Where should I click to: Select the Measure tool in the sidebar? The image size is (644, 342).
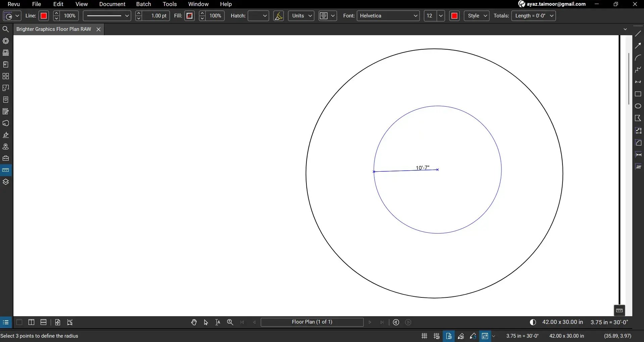[x=6, y=170]
